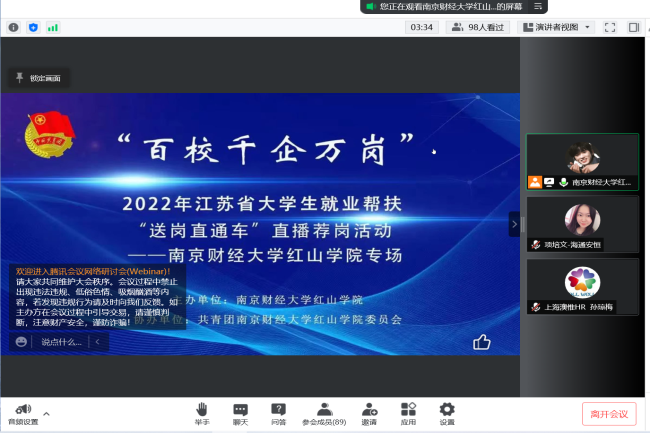
Task: Check the green network signal indicator
Action: 52,27
